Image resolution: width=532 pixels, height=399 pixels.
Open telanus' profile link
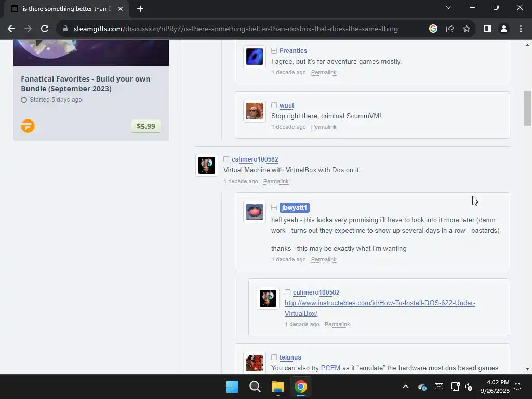(290, 357)
